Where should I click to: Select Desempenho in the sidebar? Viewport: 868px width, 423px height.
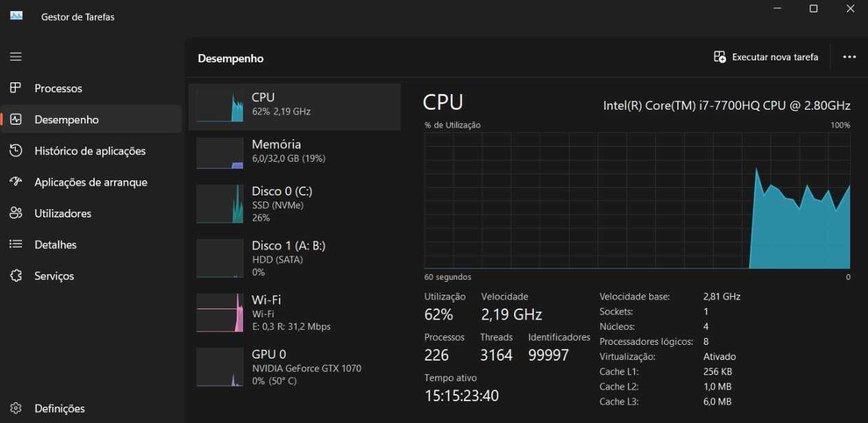[92, 119]
